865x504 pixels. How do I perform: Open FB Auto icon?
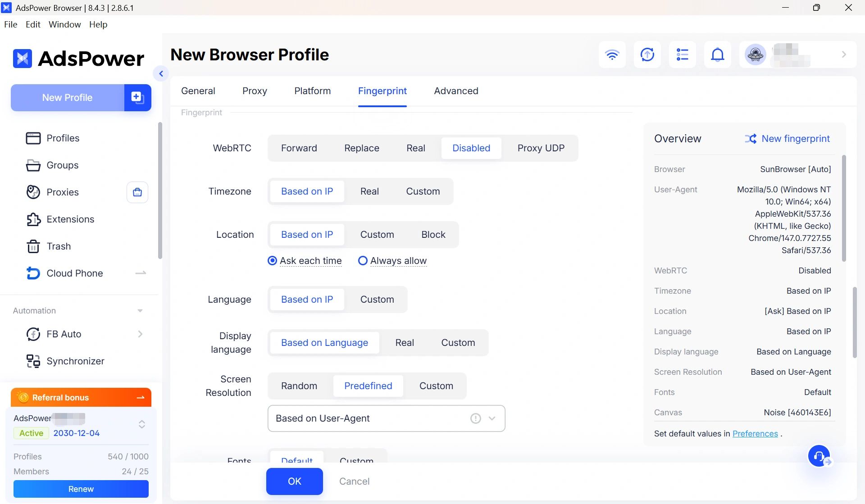click(33, 334)
